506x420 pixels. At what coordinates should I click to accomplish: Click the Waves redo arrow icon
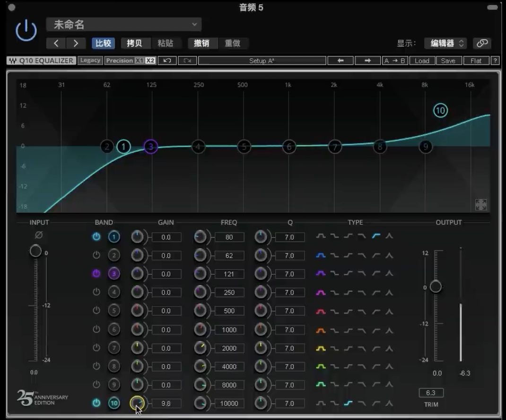coord(187,61)
